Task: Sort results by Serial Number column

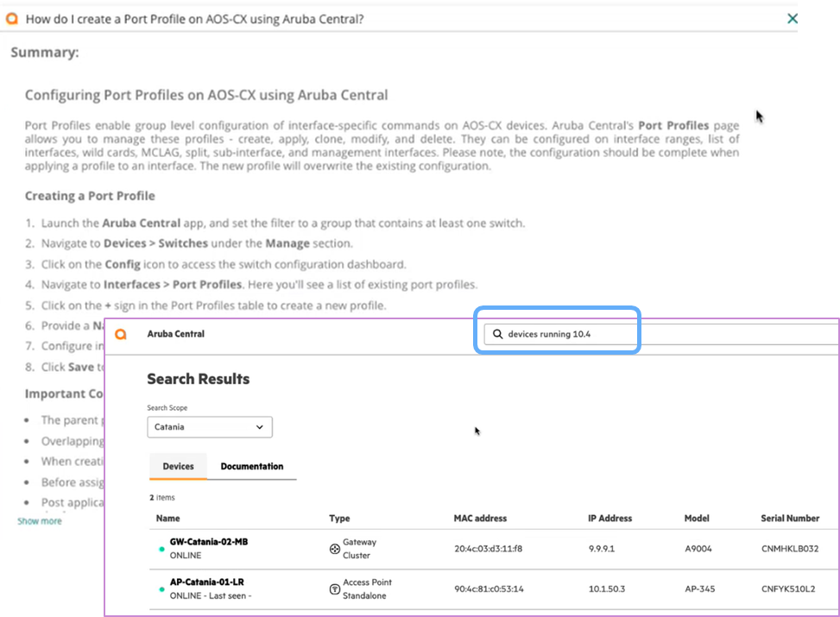Action: 790,519
